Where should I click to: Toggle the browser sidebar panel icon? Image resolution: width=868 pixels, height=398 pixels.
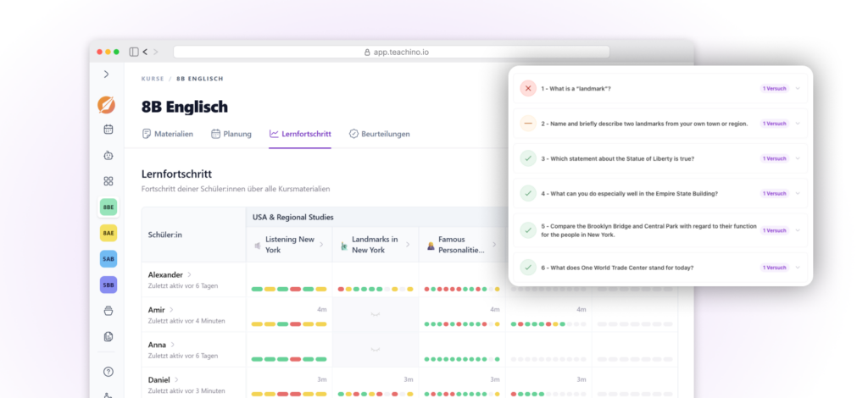click(x=134, y=52)
